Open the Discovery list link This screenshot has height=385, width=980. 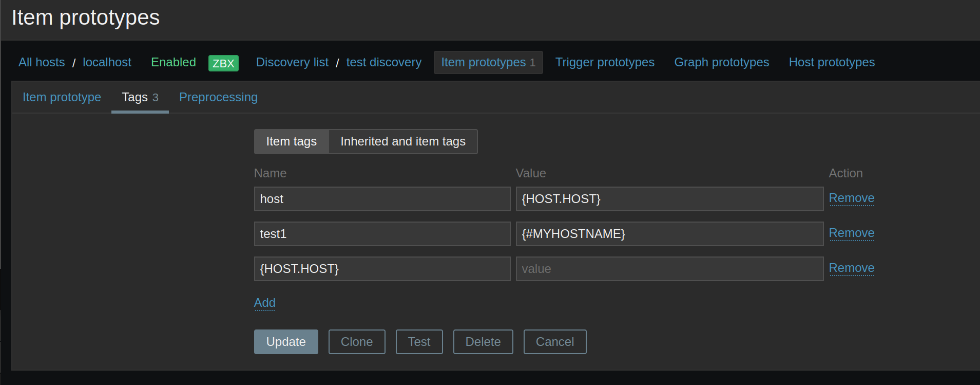click(292, 62)
